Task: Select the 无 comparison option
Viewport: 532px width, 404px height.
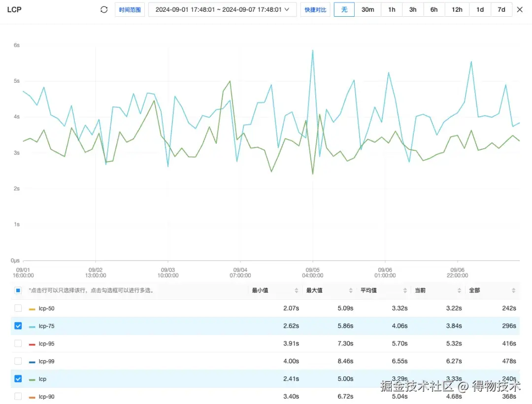Action: pos(344,10)
